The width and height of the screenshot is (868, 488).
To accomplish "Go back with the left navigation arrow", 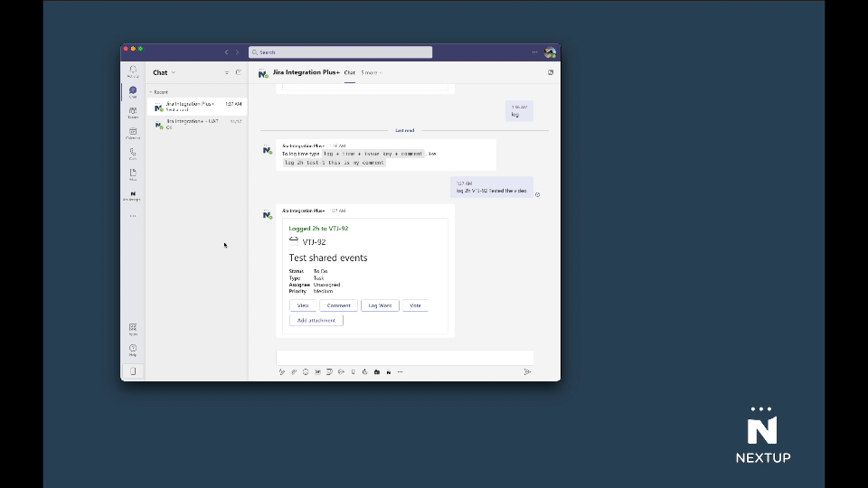I will (226, 52).
